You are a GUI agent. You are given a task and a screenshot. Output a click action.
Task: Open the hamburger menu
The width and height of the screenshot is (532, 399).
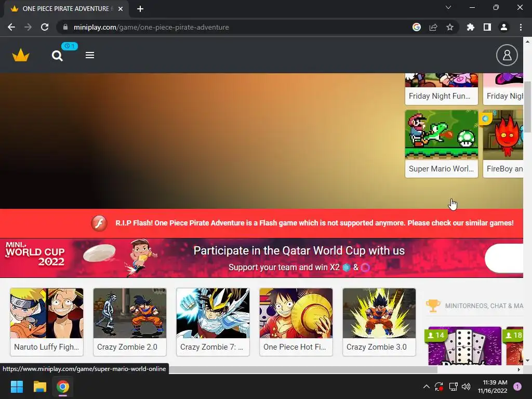[89, 55]
